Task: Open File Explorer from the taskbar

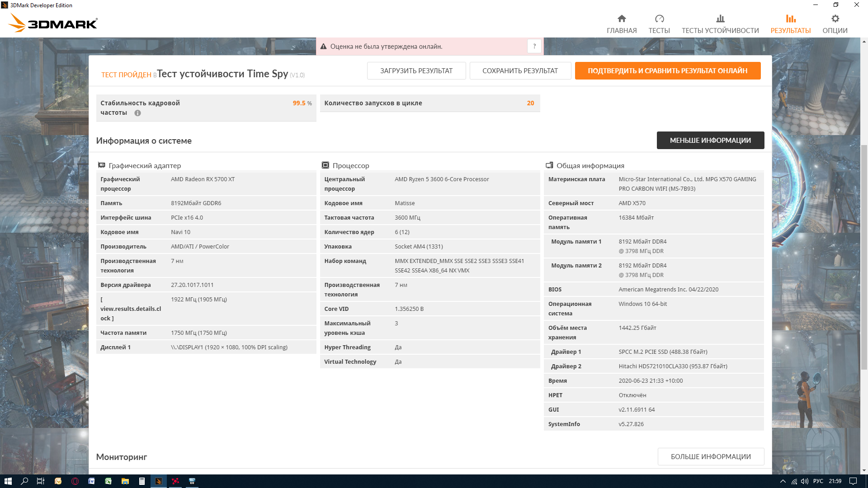Action: click(x=125, y=481)
